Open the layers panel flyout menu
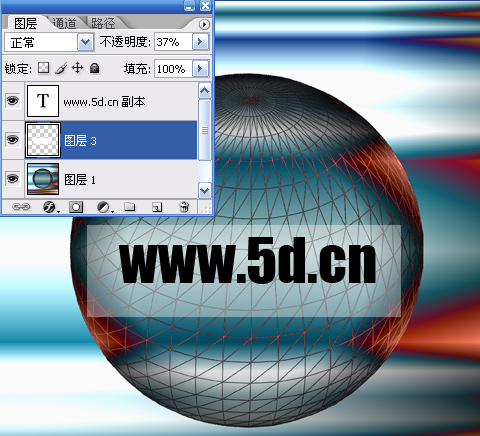The image size is (480, 436). 204,24
